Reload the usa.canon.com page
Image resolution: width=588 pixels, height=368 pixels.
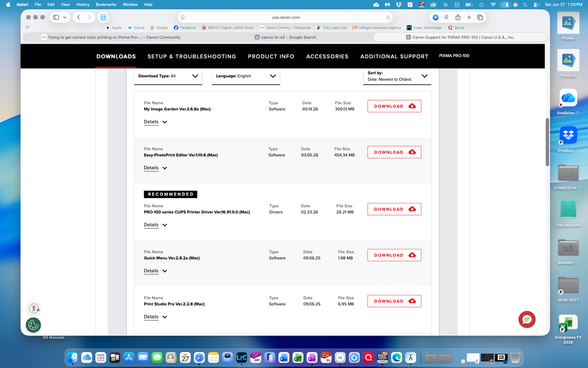388,17
